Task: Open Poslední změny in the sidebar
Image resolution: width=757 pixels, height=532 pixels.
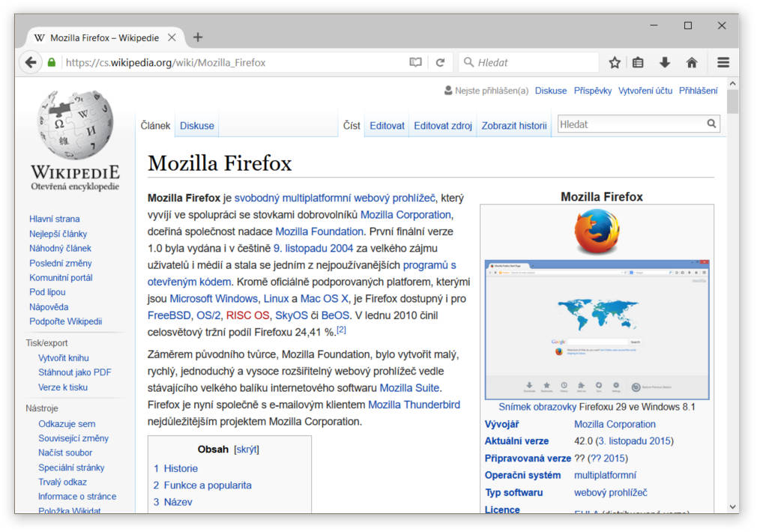Action: (61, 263)
